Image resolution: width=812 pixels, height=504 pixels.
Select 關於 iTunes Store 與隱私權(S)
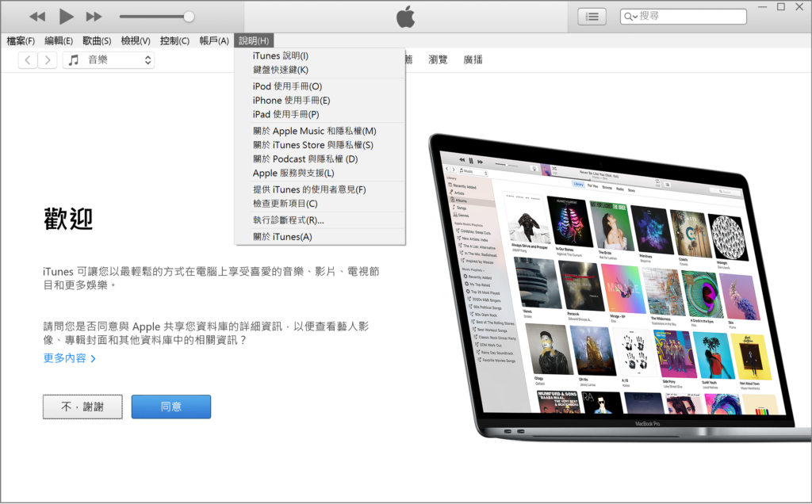pos(320,145)
